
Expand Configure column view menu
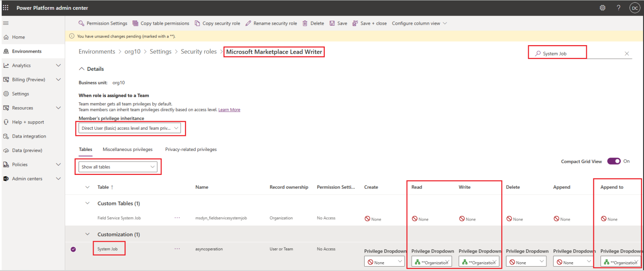419,23
